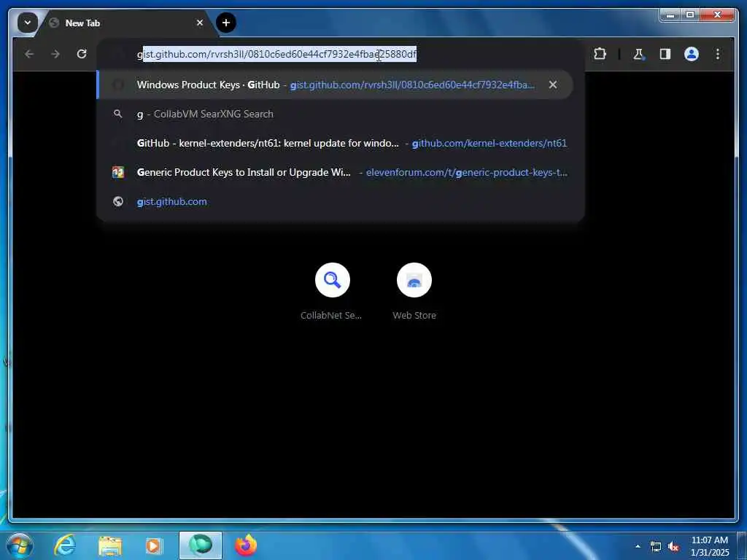Image resolution: width=747 pixels, height=560 pixels.
Task: Open the tab search dropdown arrow
Action: (28, 23)
